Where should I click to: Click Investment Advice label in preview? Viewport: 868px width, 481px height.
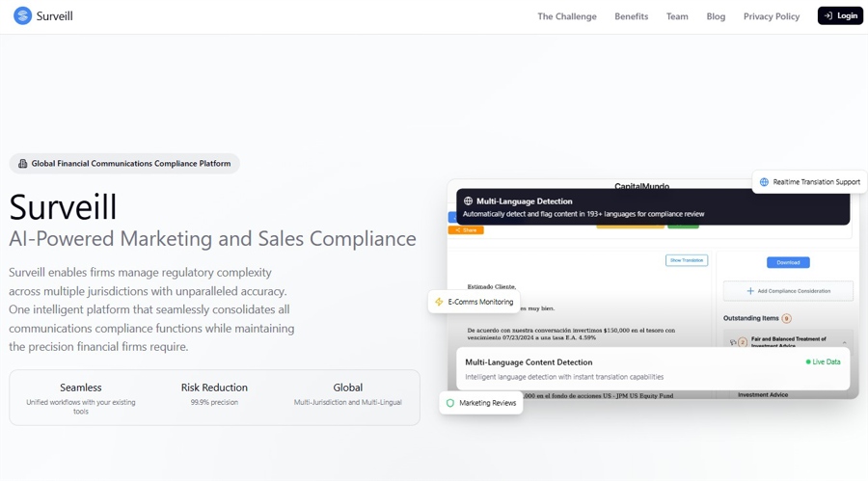pyautogui.click(x=762, y=394)
